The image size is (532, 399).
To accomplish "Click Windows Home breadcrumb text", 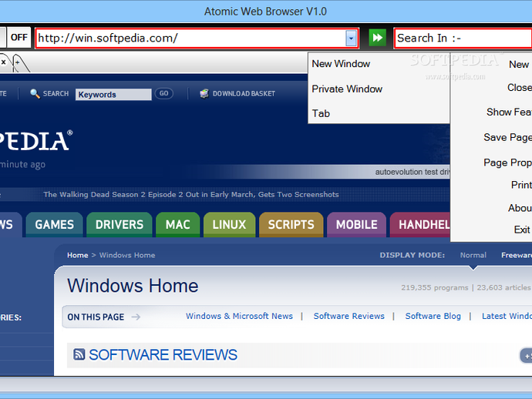I will (127, 255).
